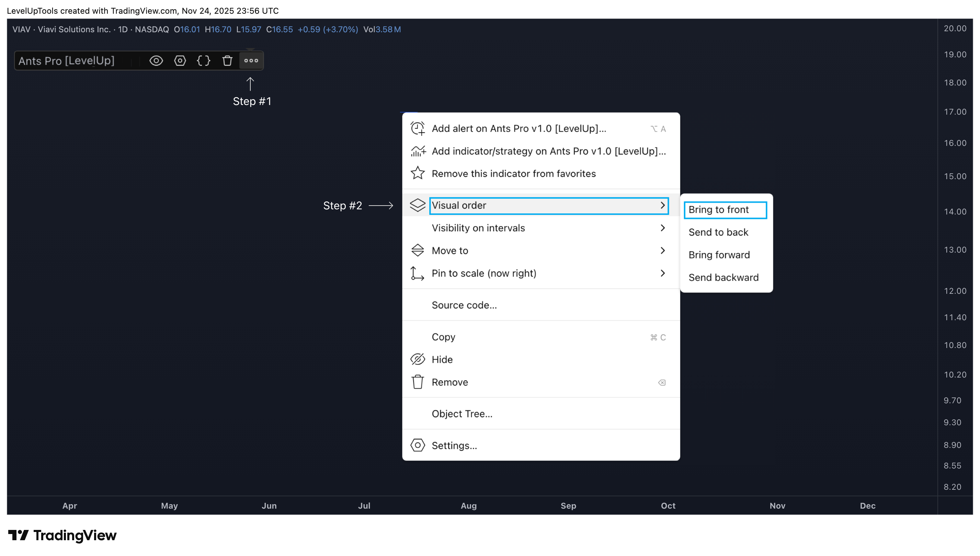Open indicator settings hexagon icon in legend
This screenshot has width=980, height=556.
180,61
